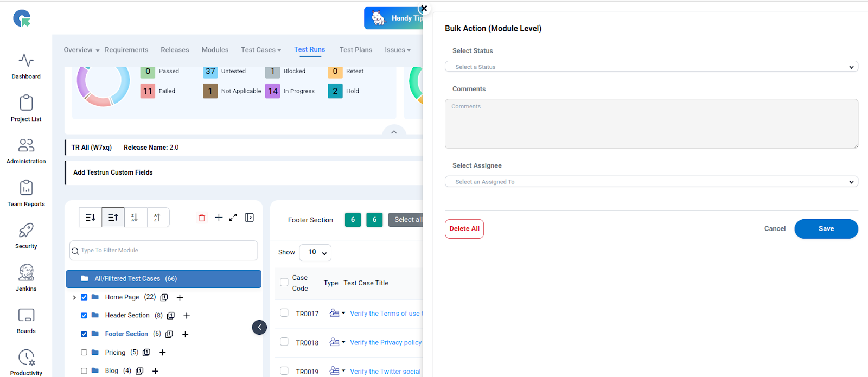Screen dimensions: 868x377
Task: Go to the Test Plans tab
Action: (356, 50)
